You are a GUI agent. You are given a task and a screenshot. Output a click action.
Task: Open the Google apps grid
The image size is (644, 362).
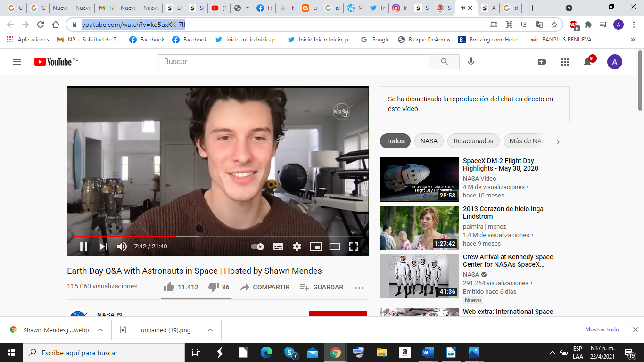coord(564,61)
